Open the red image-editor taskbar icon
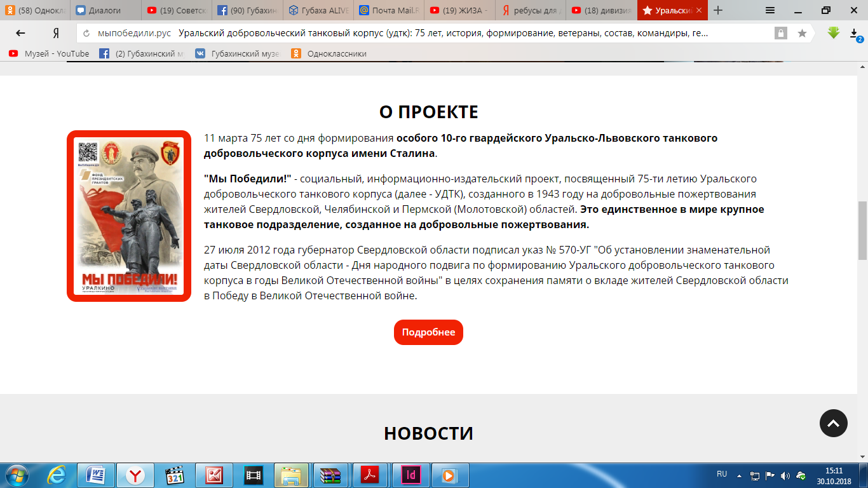Image resolution: width=868 pixels, height=488 pixels. pos(214,475)
